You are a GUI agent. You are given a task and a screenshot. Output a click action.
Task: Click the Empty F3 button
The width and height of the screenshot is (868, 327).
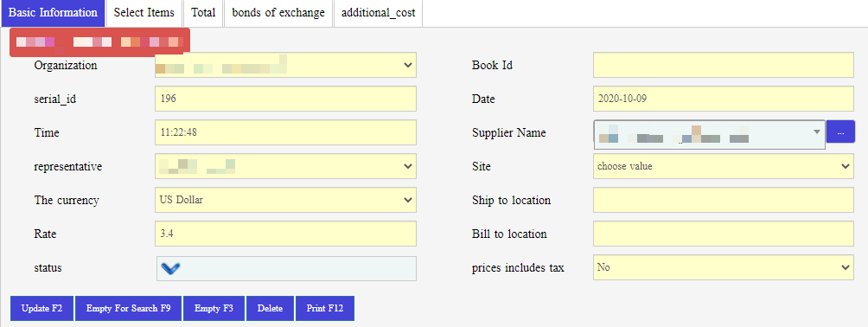click(214, 309)
